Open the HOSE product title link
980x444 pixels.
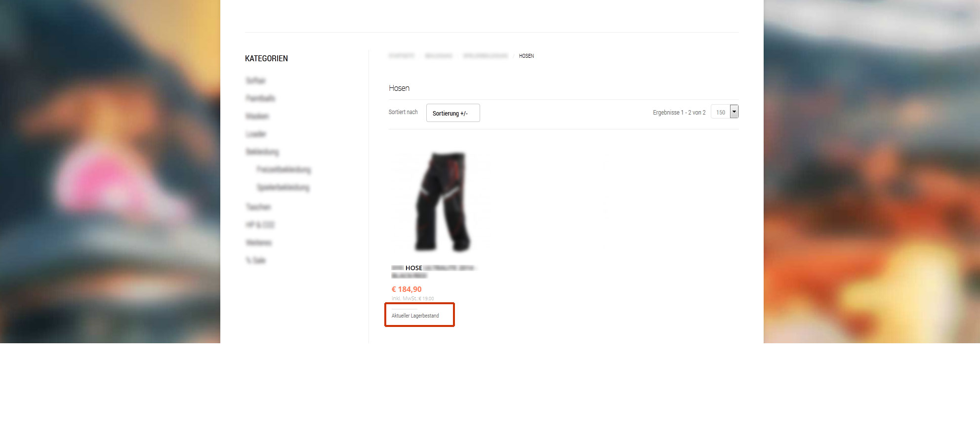[x=434, y=272]
